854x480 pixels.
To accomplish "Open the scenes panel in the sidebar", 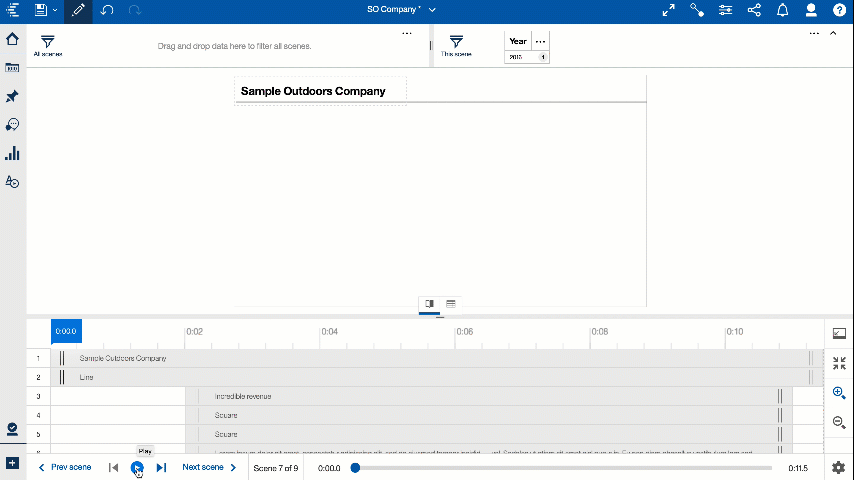I will coord(12,68).
